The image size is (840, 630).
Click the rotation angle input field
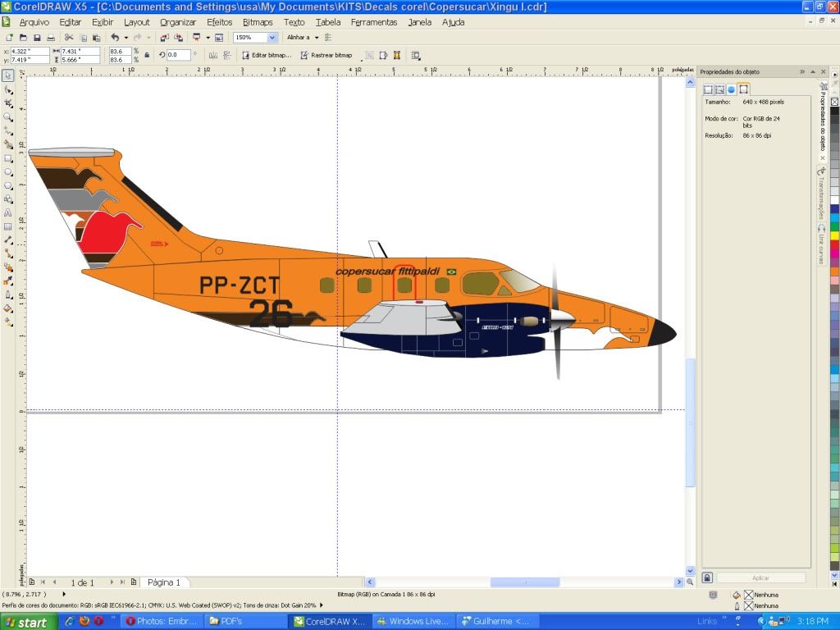coord(178,55)
